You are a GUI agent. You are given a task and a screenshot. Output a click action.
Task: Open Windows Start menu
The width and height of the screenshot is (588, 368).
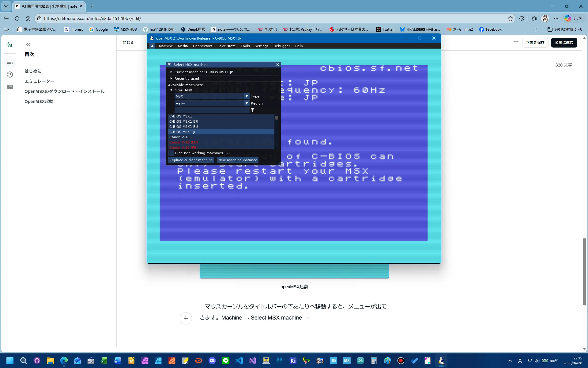10,361
